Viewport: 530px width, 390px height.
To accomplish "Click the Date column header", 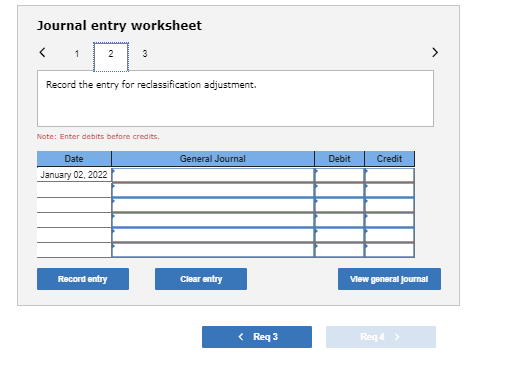I will 74,159.
